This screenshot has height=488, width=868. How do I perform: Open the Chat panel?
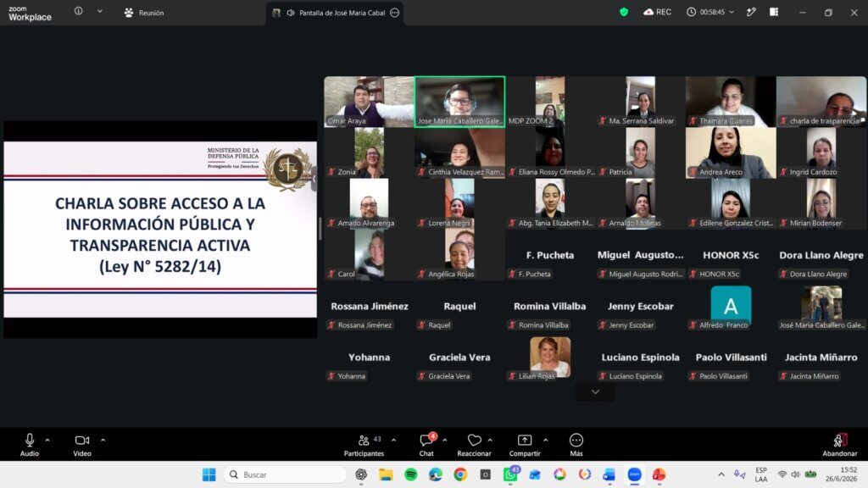[x=426, y=446]
